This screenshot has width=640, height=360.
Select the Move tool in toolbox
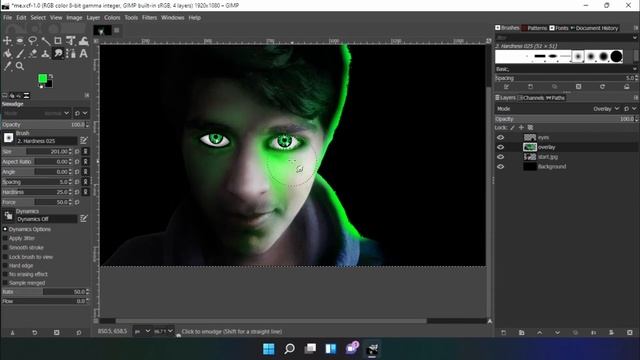point(7,40)
